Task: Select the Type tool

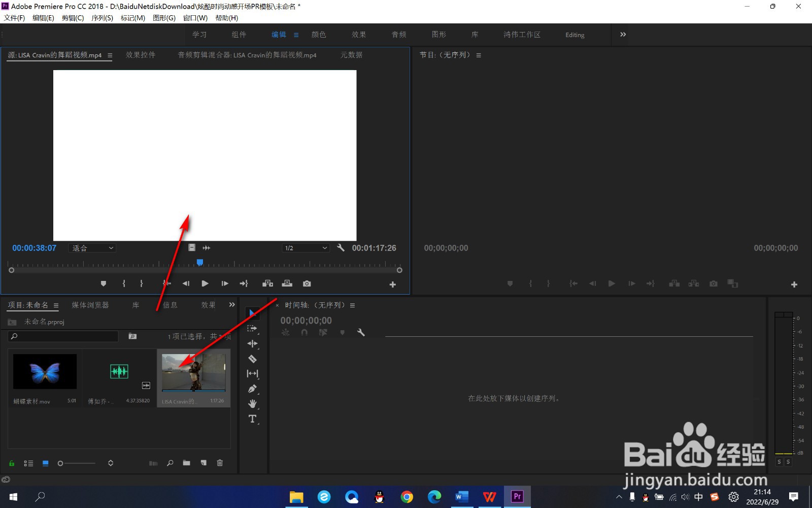Action: coord(252,419)
